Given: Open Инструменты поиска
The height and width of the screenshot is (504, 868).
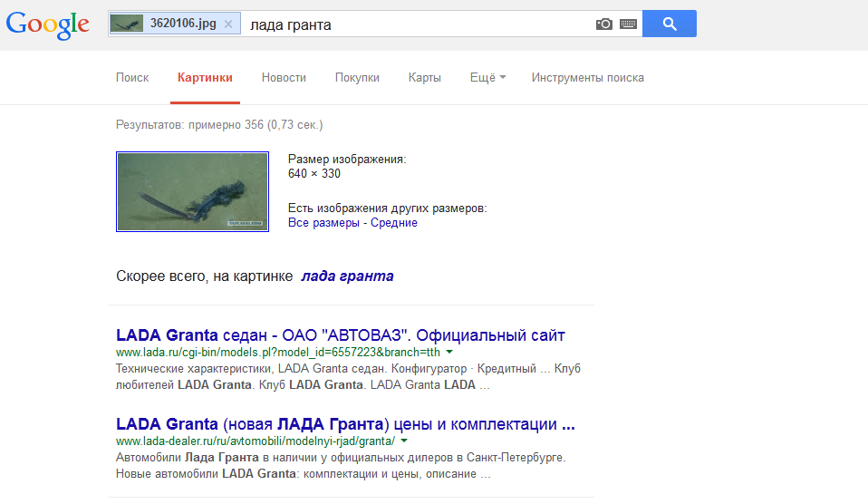Looking at the screenshot, I should click(x=588, y=78).
